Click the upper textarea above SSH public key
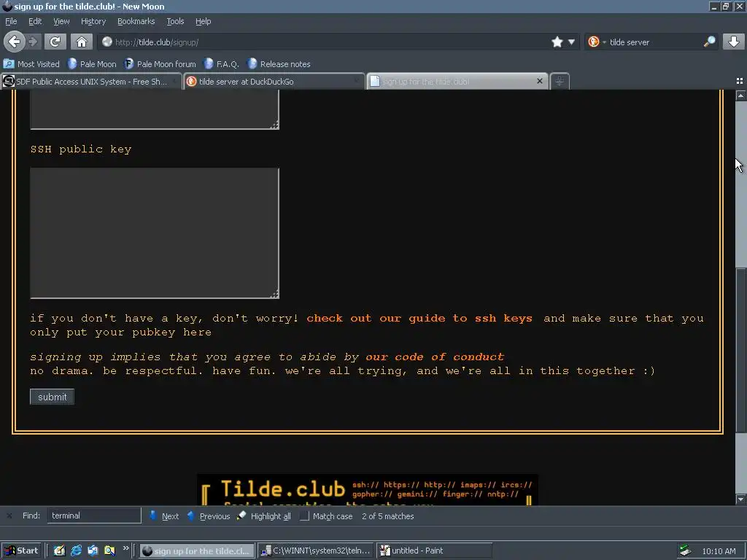747x560 pixels. (x=155, y=109)
